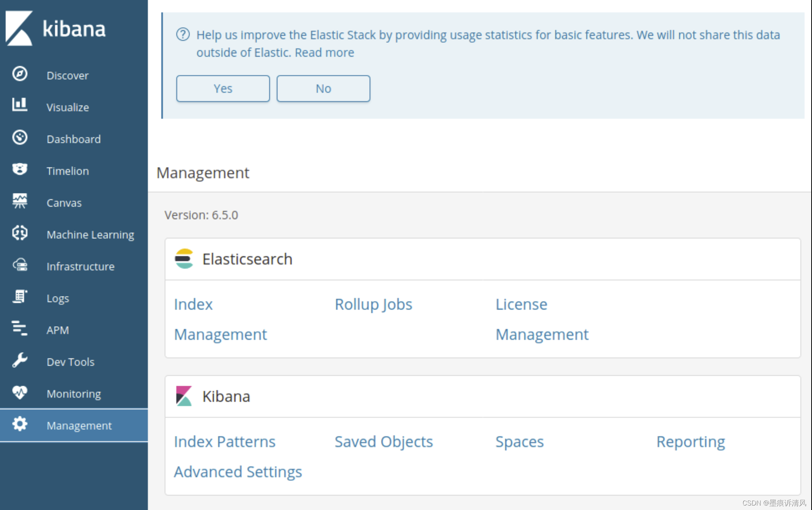
Task: Select Canvas in the sidebar
Action: pos(74,203)
